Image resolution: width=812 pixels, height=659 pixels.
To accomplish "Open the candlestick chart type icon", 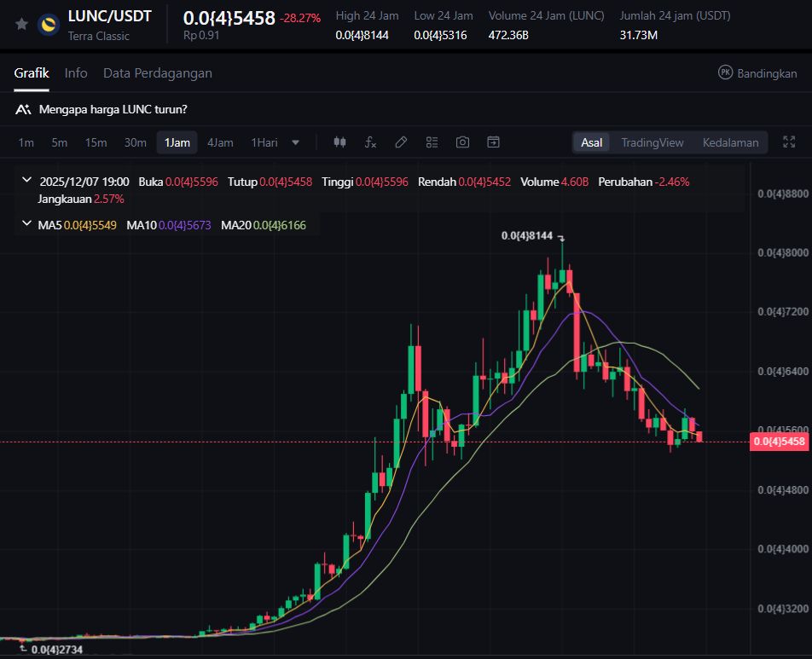I will (339, 142).
